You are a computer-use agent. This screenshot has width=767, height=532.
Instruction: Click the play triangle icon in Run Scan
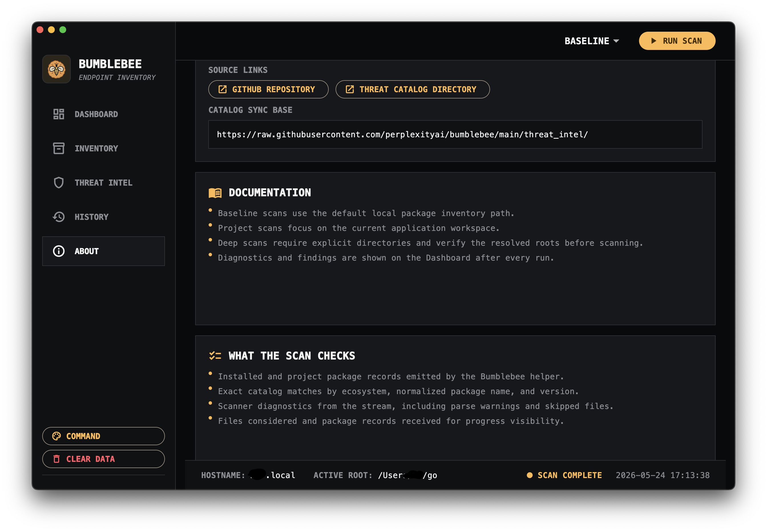pos(653,41)
